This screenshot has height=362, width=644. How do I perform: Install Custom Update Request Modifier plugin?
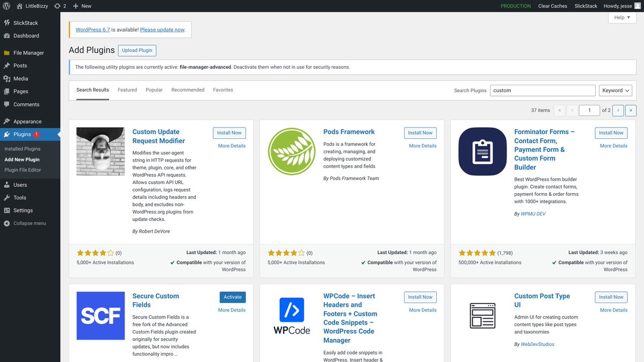point(230,133)
